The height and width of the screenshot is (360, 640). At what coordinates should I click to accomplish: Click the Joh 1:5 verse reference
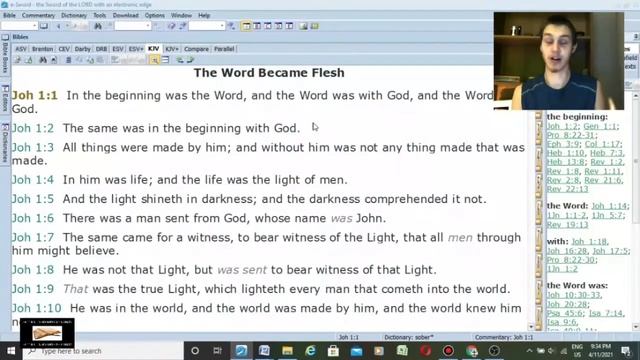click(33, 199)
